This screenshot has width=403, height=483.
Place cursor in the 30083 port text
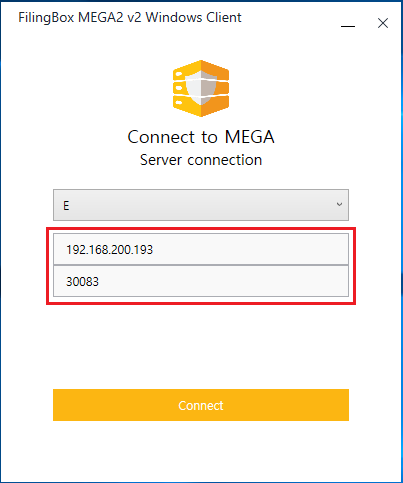(x=82, y=282)
